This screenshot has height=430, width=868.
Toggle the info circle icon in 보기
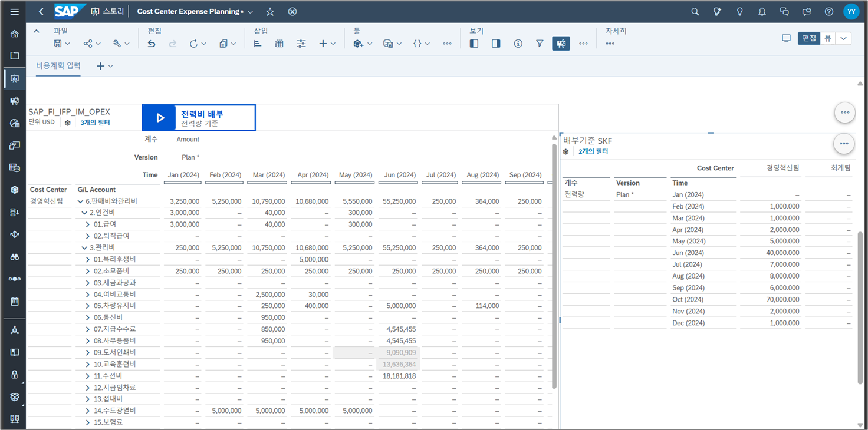point(518,44)
